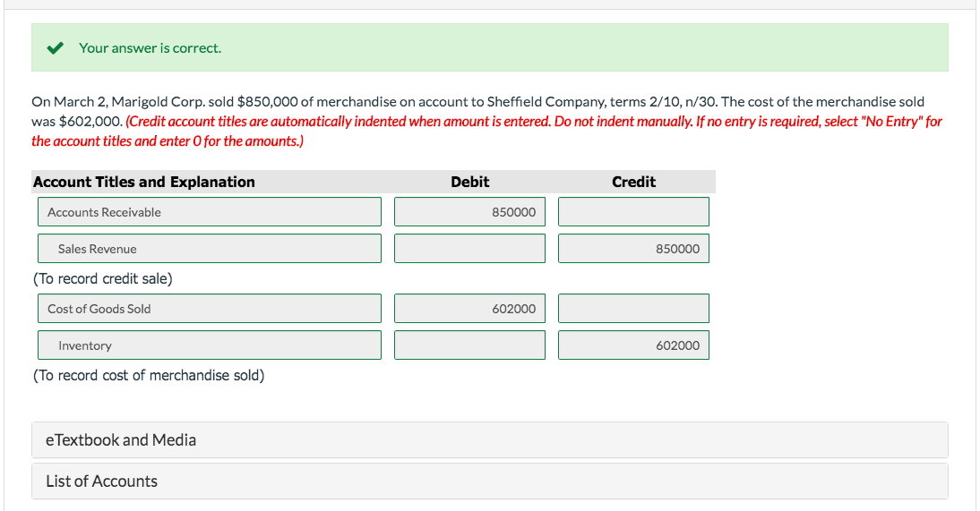Click the credit field showing 602000
Viewport: 980px width, 511px height.
pos(633,345)
